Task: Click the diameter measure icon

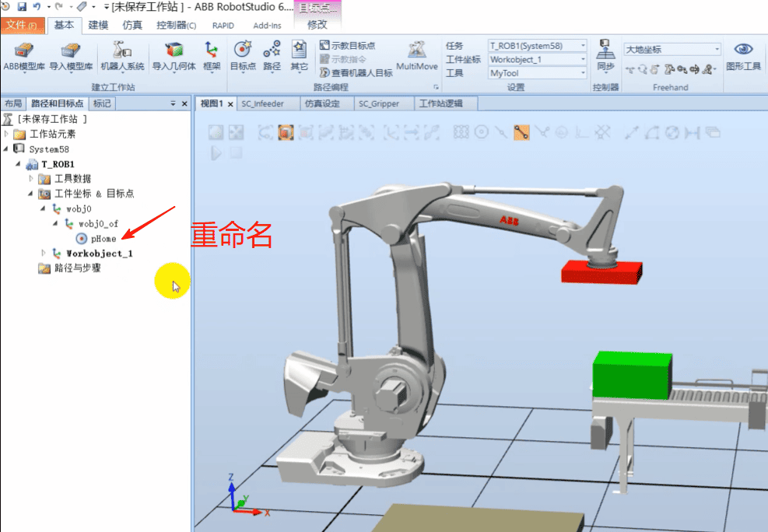Action: pos(672,132)
